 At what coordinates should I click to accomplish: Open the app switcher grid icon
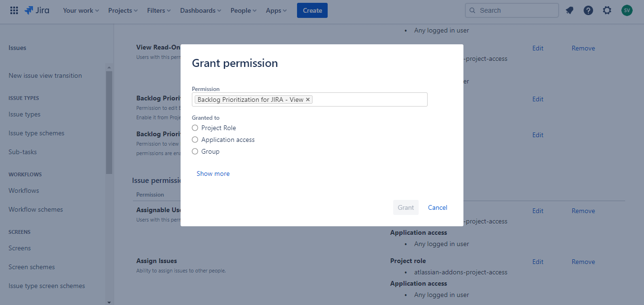coord(14,10)
